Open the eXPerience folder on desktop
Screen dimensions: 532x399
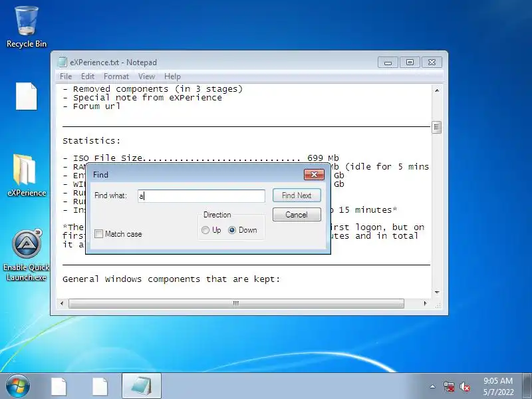pyautogui.click(x=27, y=176)
